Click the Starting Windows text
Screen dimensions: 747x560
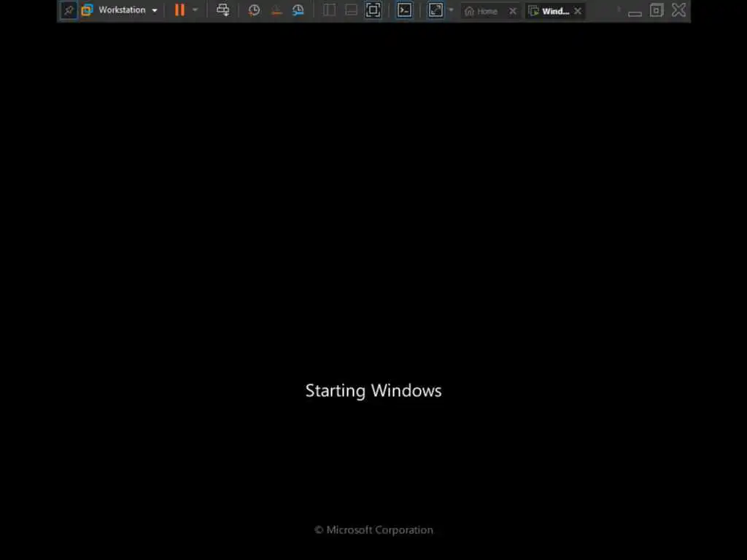tap(373, 391)
